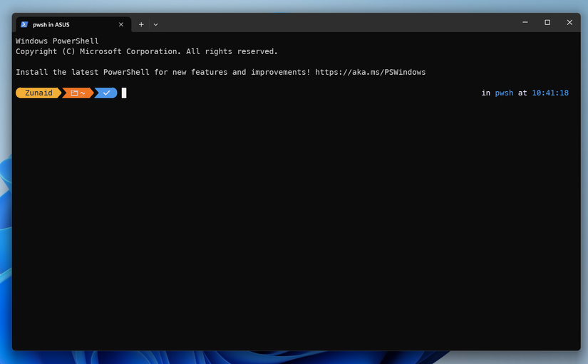Click the 10:41:18 timestamp

click(x=550, y=93)
